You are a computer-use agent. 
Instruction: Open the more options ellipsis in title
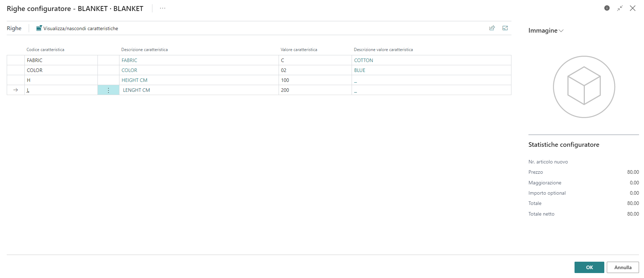pyautogui.click(x=163, y=8)
